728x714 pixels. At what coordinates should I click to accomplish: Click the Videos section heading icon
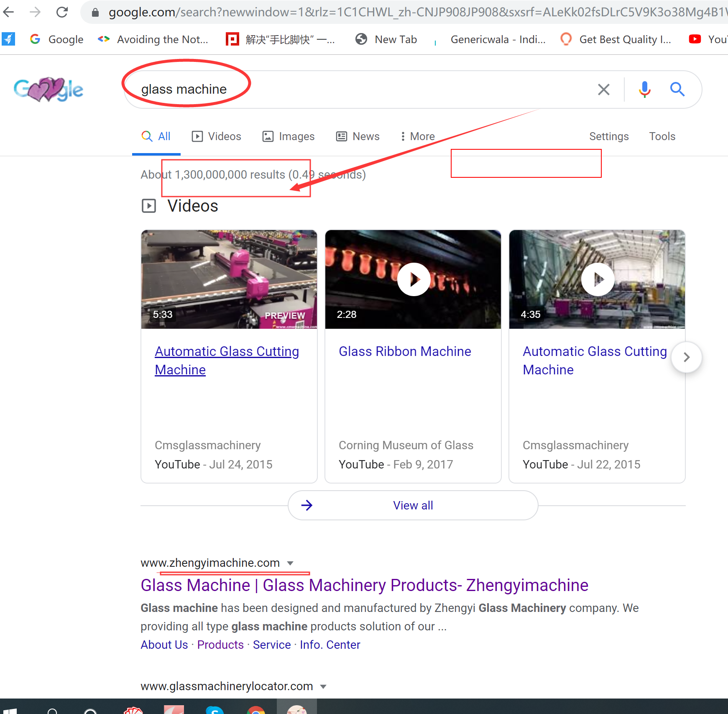coord(148,206)
